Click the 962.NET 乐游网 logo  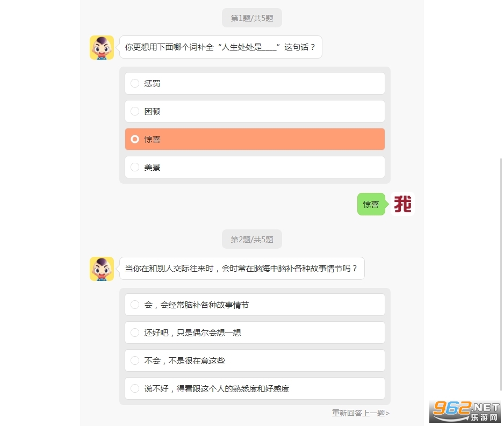(466, 411)
